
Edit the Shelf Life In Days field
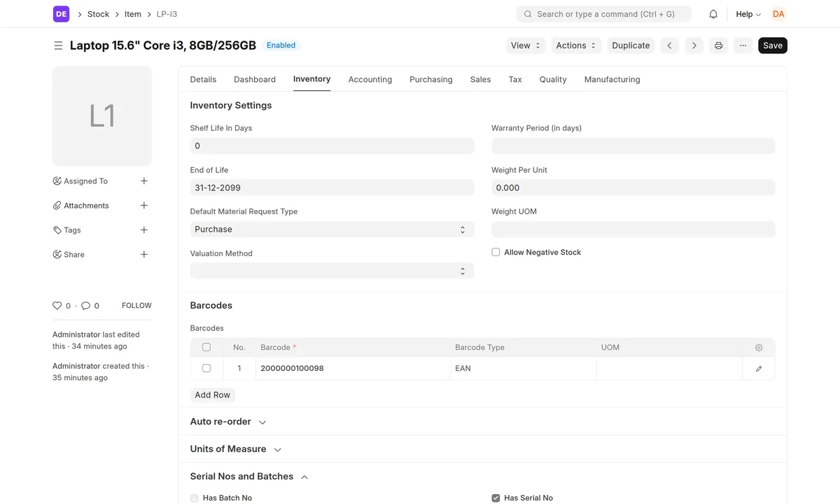click(332, 146)
